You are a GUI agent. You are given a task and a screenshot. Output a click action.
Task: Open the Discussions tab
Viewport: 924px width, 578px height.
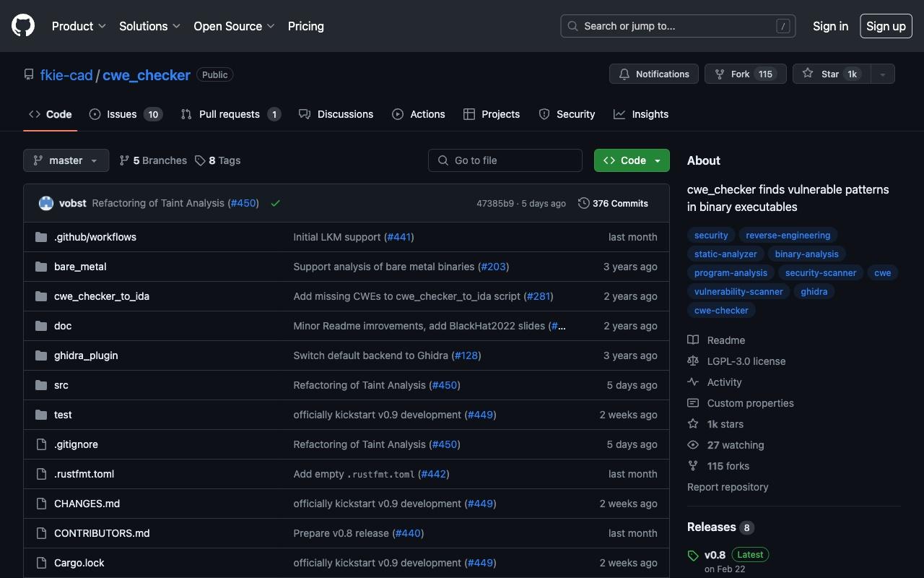(336, 114)
